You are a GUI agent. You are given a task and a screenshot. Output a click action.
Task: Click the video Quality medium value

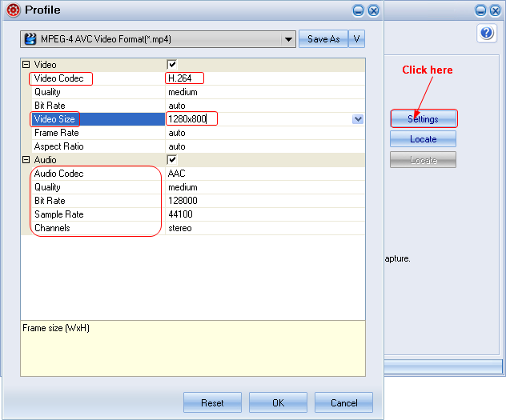tap(183, 92)
